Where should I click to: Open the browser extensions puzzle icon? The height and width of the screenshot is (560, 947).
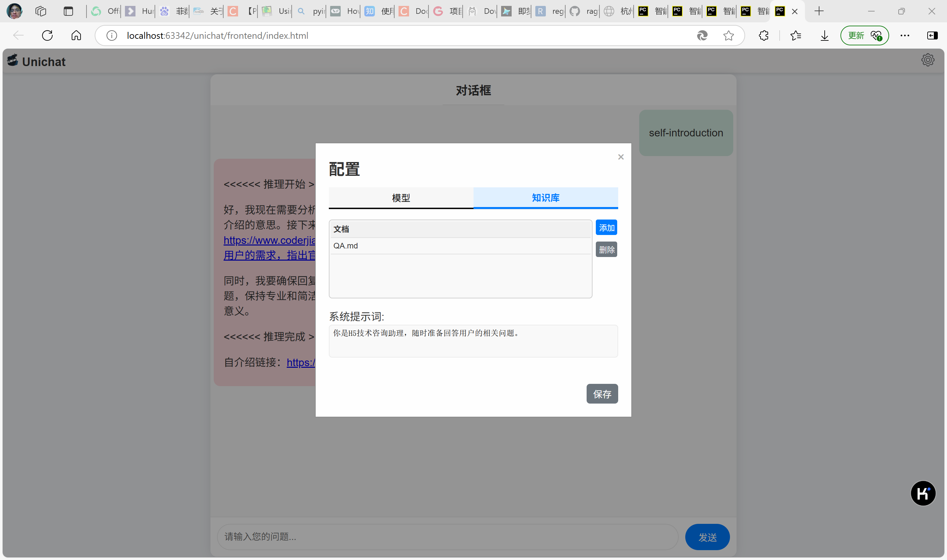pos(764,35)
